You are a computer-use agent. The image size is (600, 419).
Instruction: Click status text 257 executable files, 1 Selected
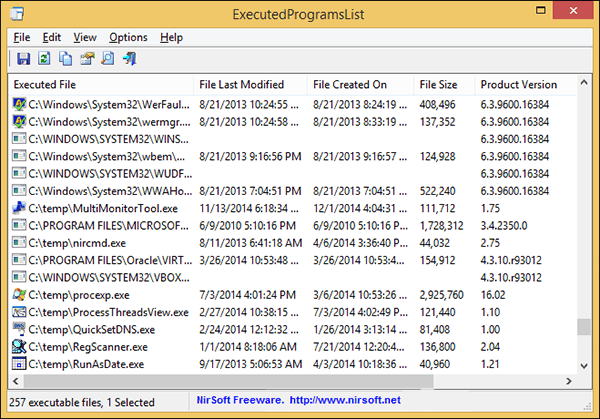[x=82, y=403]
